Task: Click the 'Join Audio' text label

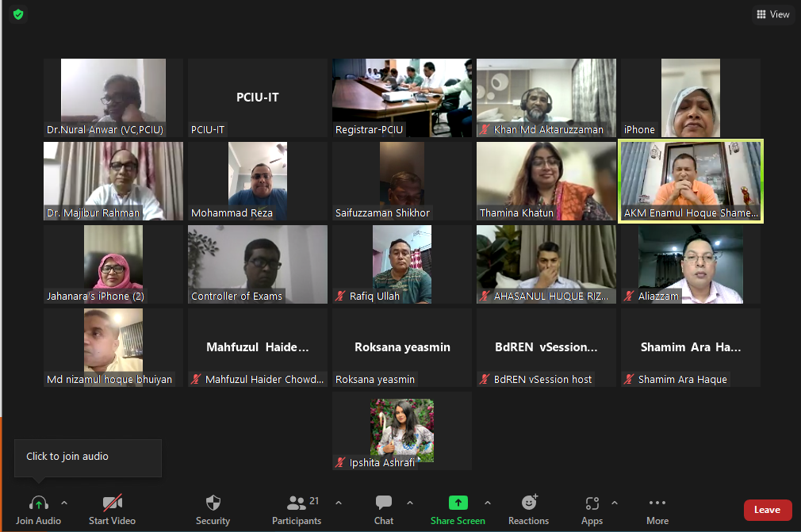Action: coord(38,521)
